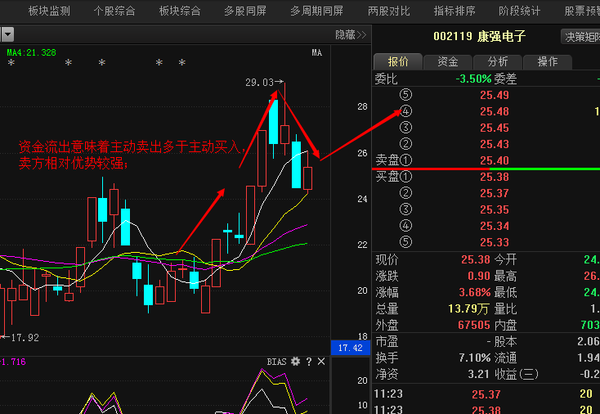Open BIAS indicator settings gear
Image resolution: width=600 pixels, height=414 pixels.
click(x=296, y=360)
